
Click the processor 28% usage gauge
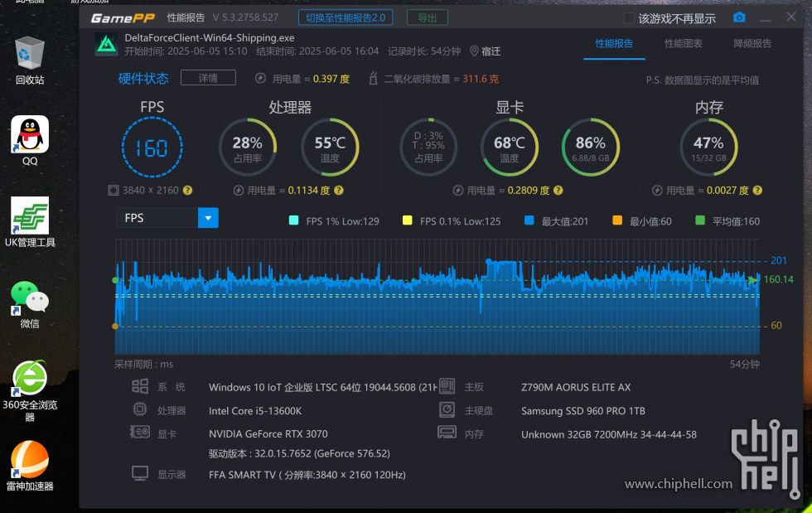(248, 148)
